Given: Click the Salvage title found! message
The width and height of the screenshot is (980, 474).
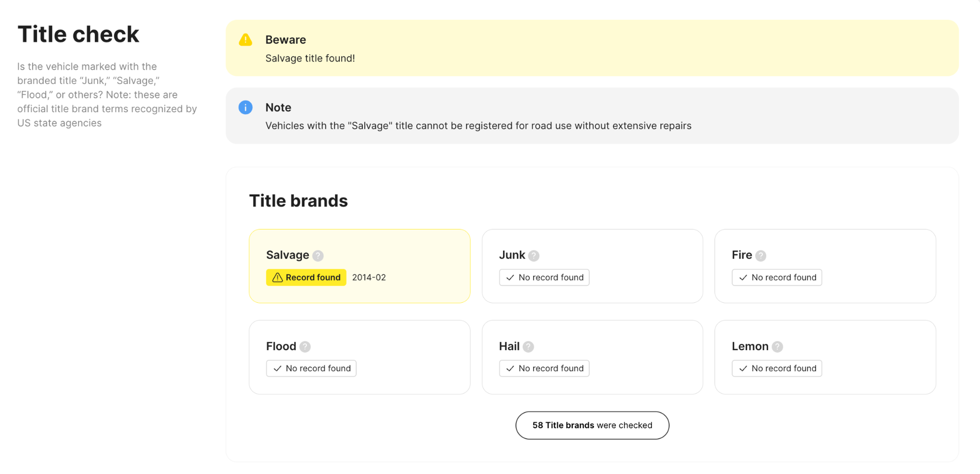Looking at the screenshot, I should (x=310, y=58).
